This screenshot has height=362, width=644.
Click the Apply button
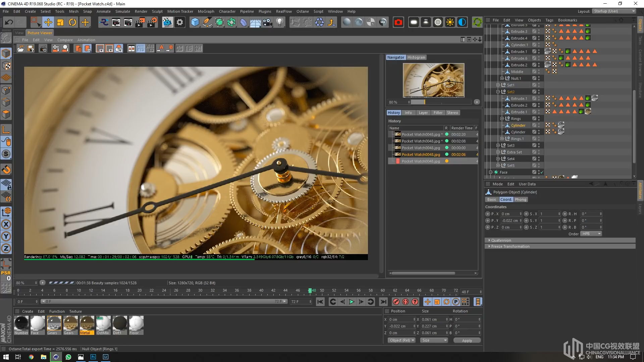click(467, 340)
